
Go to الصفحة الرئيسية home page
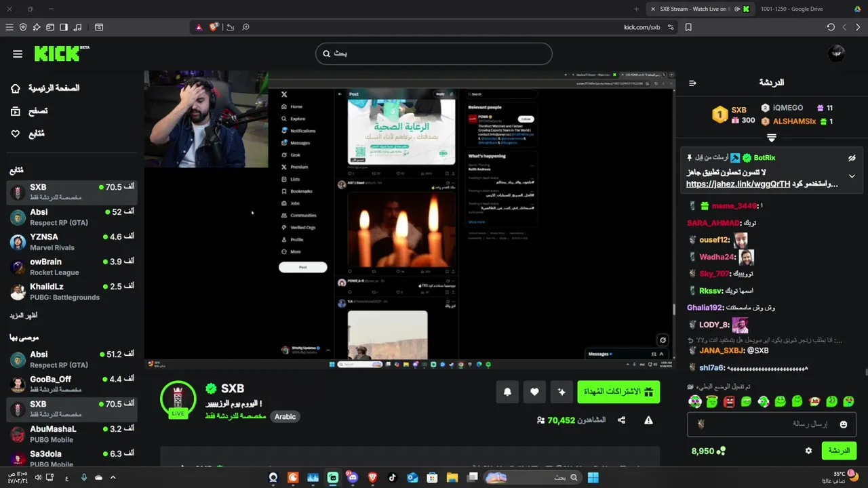[x=45, y=88]
